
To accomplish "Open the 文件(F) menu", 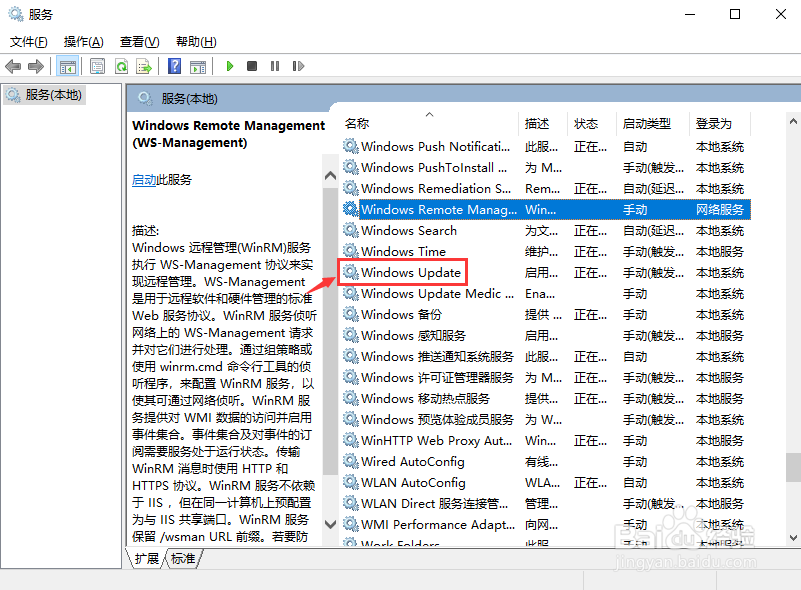I will tap(29, 42).
